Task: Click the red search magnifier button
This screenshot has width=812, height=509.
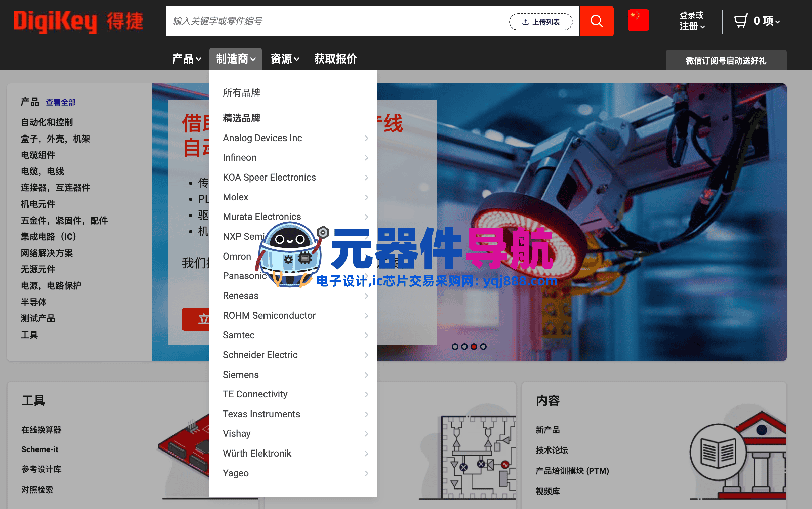Action: pyautogui.click(x=596, y=21)
